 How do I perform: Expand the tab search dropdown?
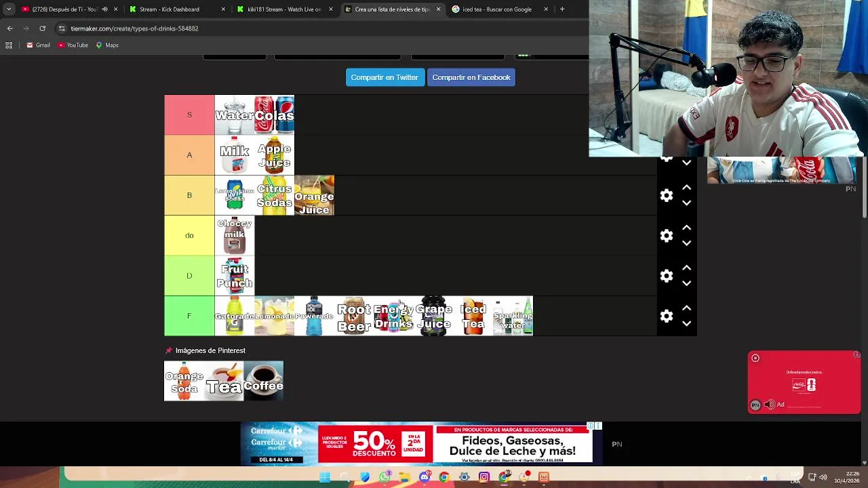click(8, 9)
